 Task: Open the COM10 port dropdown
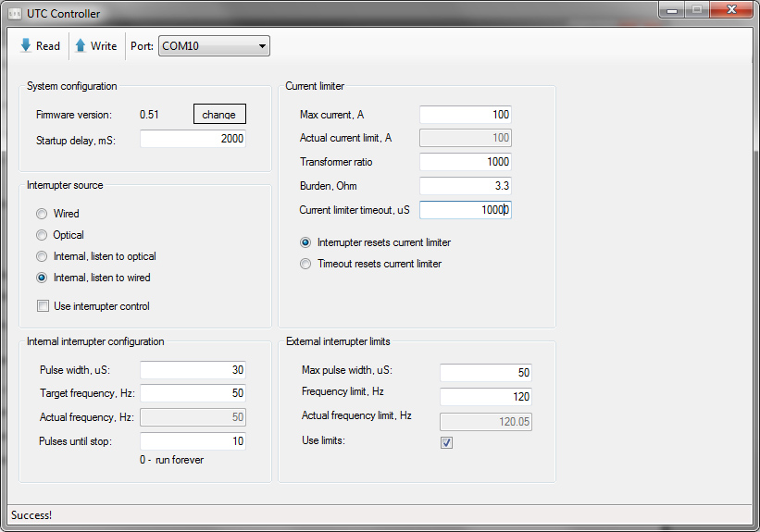click(x=214, y=46)
